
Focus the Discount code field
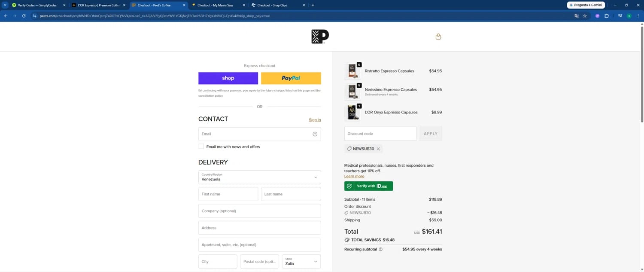click(x=380, y=134)
